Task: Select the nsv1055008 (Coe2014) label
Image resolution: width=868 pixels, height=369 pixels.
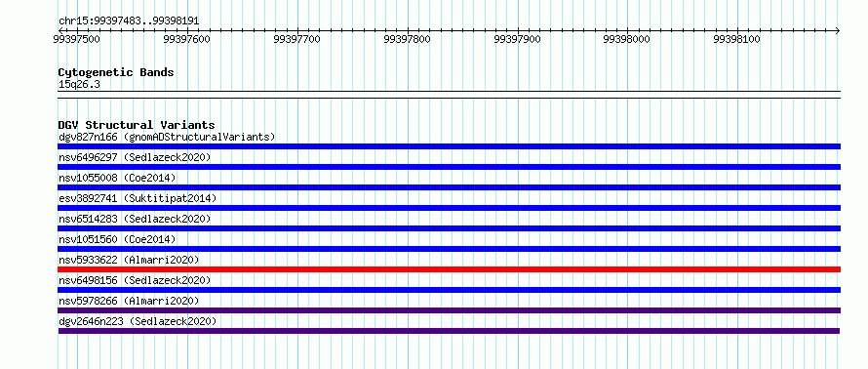Action: [x=117, y=178]
